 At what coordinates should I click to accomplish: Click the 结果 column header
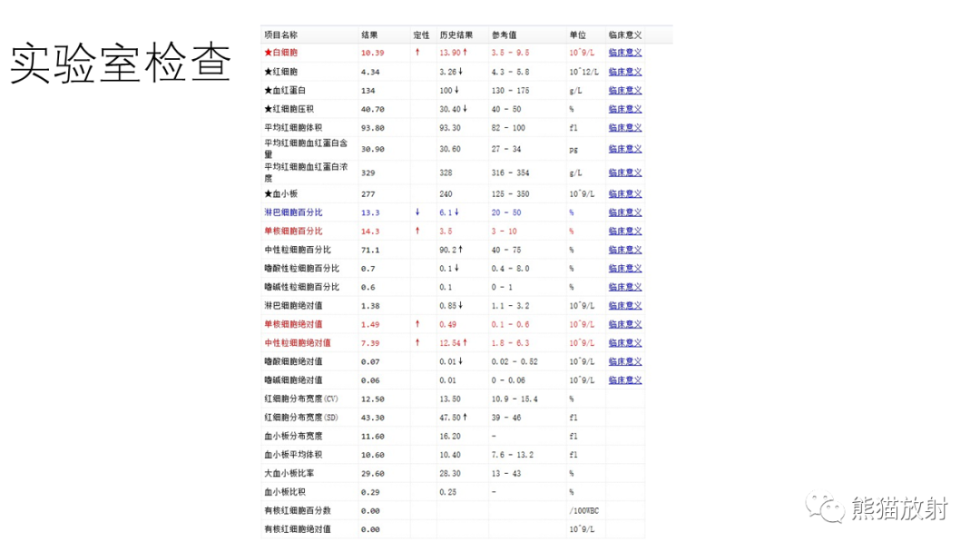[369, 35]
